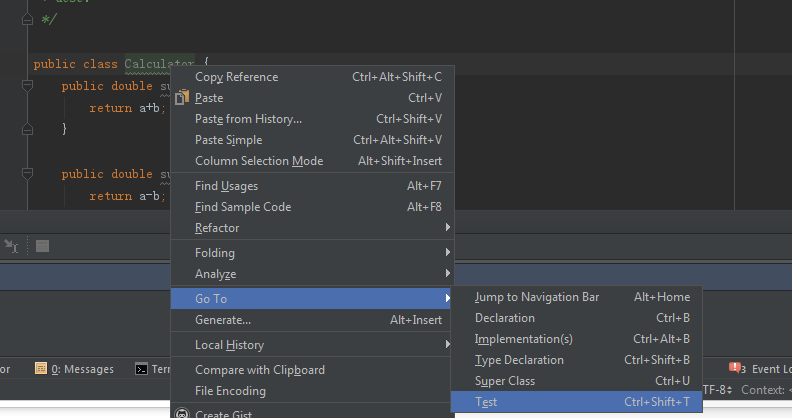Choose Find Usages from context menu
This screenshot has width=792, height=418.
click(x=227, y=186)
